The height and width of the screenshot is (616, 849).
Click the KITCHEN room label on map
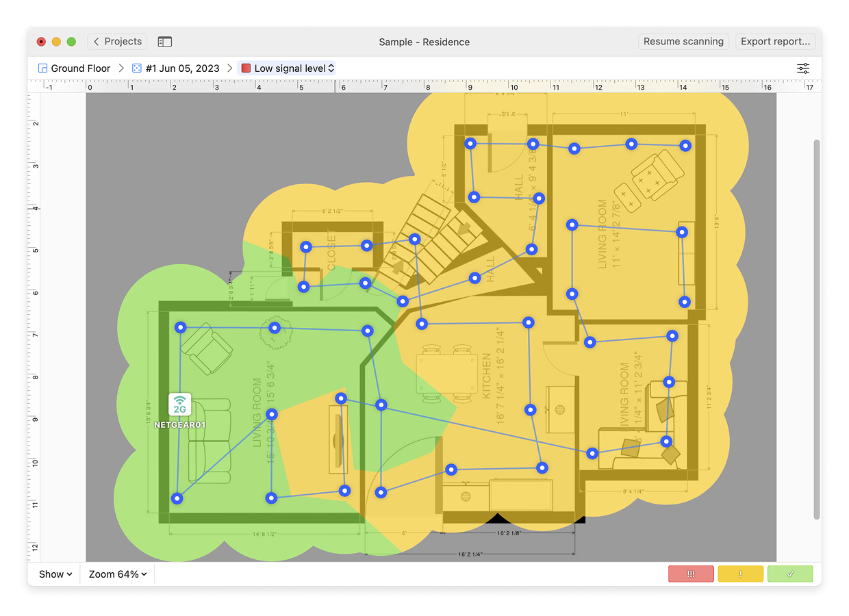[x=487, y=376]
